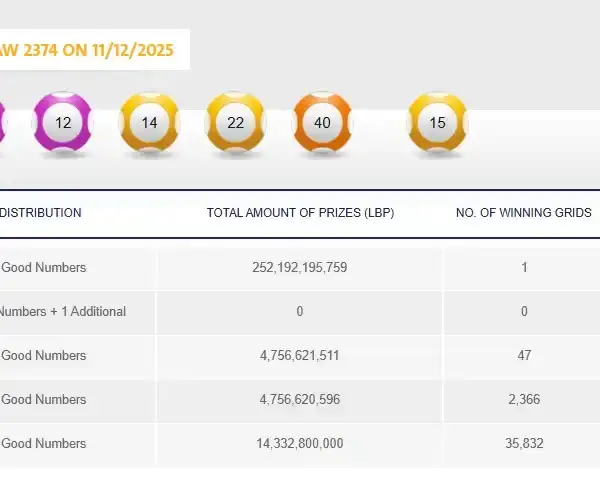The width and height of the screenshot is (600, 493).
Task: Click the 14,332,800,000 prize amount
Action: [299, 444]
